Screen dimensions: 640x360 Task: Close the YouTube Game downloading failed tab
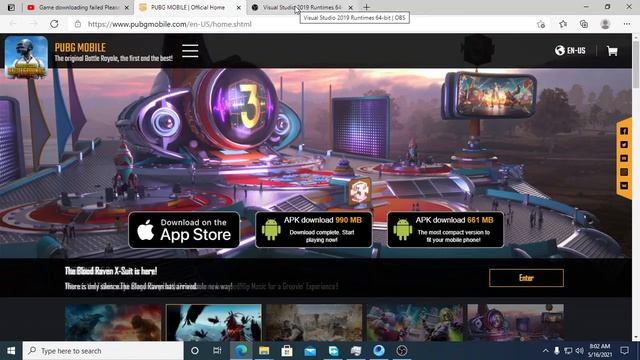tap(127, 7)
